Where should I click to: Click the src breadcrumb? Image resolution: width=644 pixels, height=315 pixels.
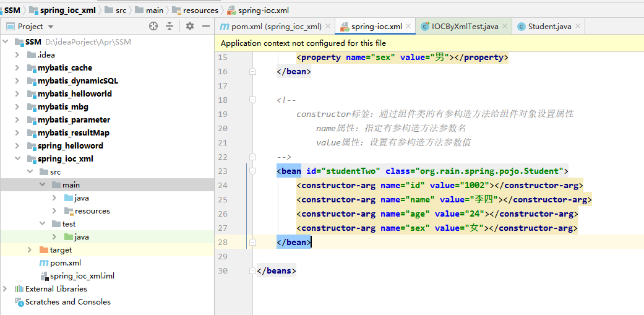coord(121,11)
